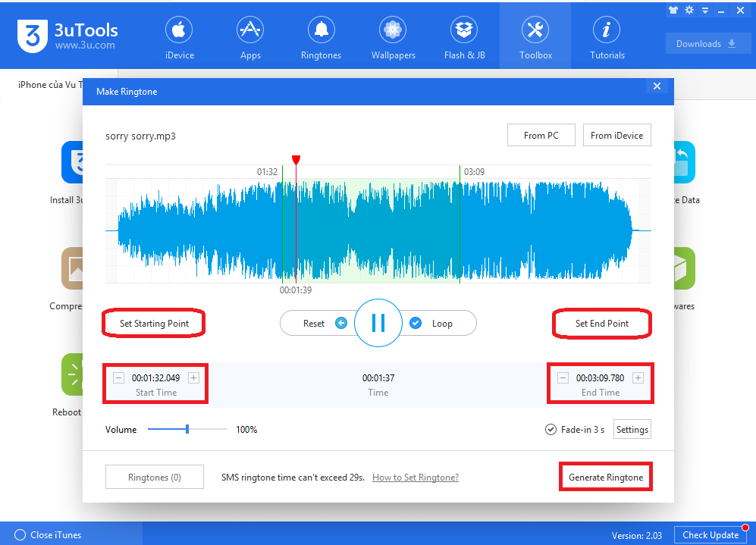Disable the Fade-in 3 s option

tap(551, 430)
